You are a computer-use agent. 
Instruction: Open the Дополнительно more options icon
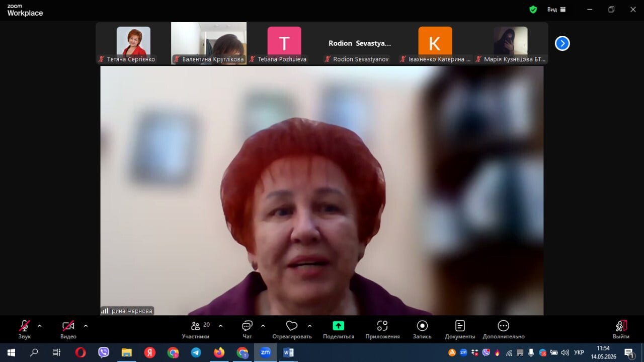504,326
